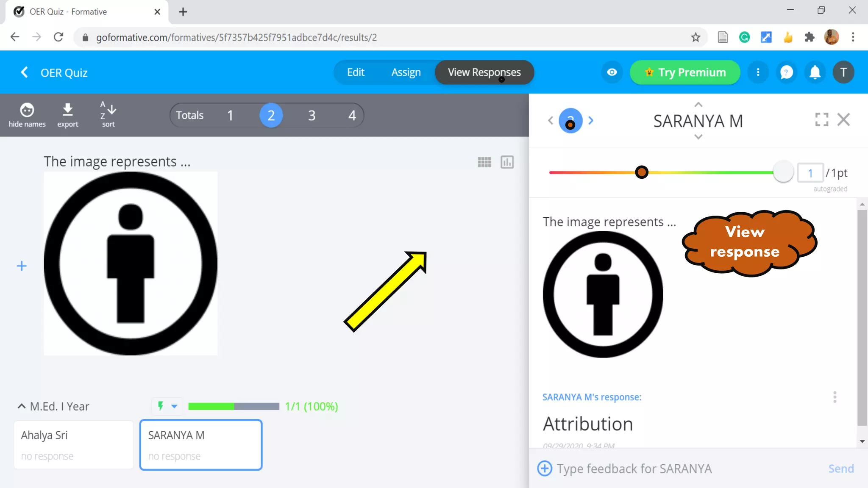Select question 3 tab

(x=312, y=115)
